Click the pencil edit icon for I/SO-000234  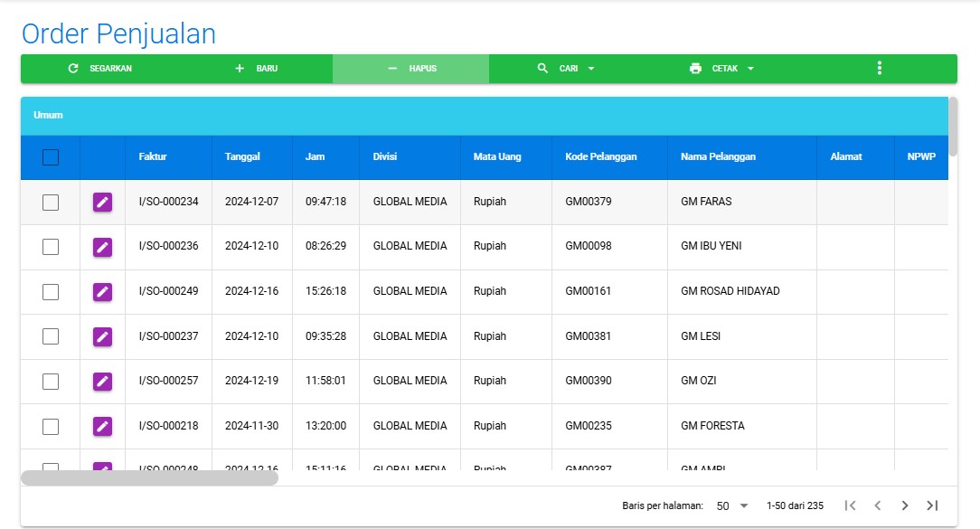[x=102, y=203]
